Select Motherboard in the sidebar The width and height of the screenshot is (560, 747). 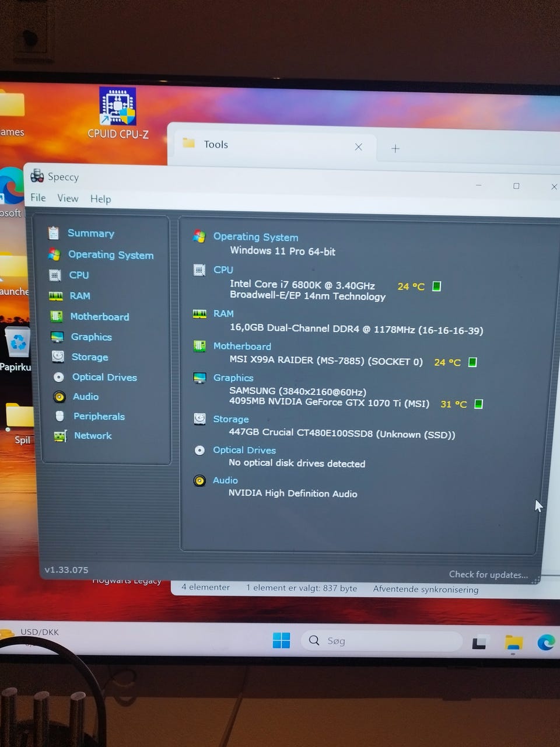point(99,316)
